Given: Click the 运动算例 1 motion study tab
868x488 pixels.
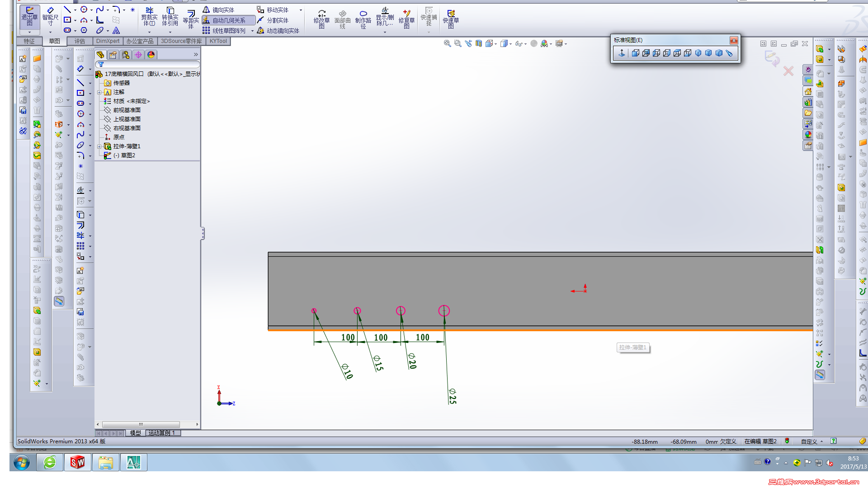Looking at the screenshot, I should 162,433.
